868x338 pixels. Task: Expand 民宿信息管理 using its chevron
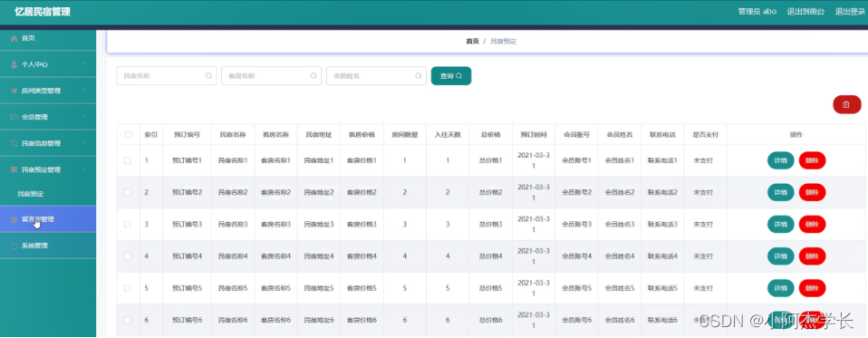pos(84,143)
